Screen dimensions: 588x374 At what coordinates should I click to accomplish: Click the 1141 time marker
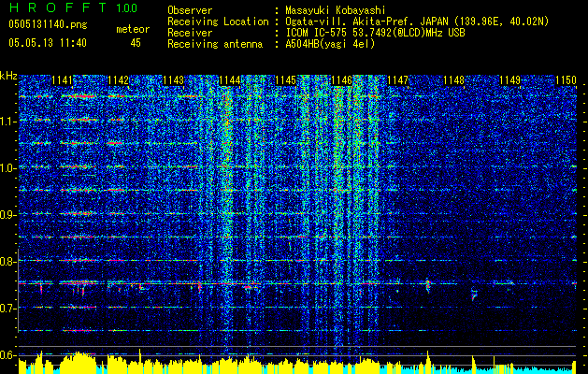pos(62,80)
